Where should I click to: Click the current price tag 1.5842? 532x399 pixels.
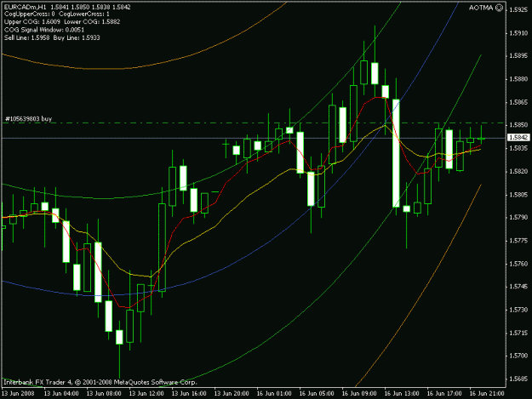point(518,137)
